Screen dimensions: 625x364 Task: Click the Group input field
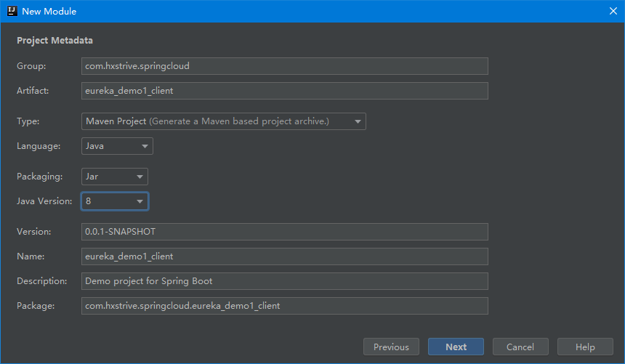pos(285,66)
